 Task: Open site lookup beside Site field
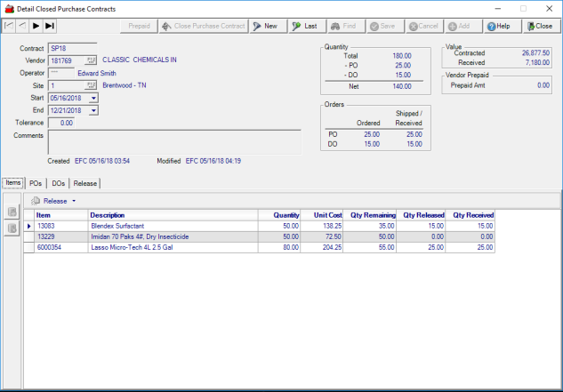(x=91, y=85)
